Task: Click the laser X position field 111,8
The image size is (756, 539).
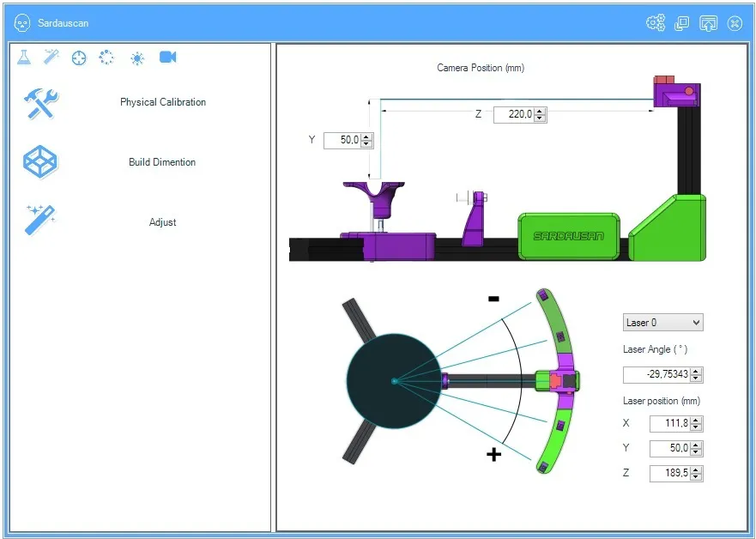Action: coord(669,424)
